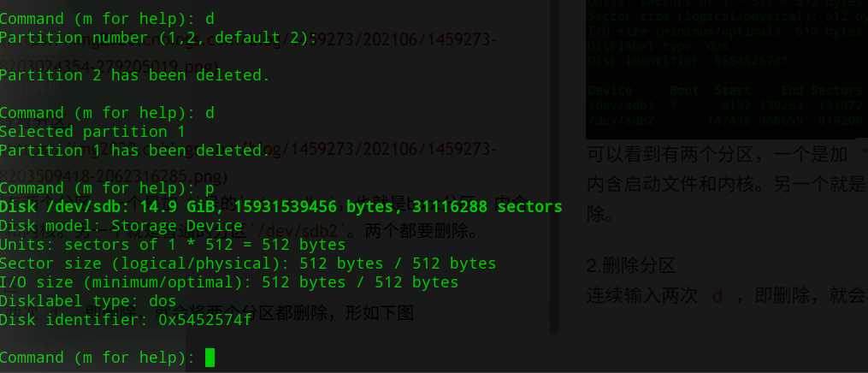Click the /dev/sdb1 row in background table
Viewport: 868px width, 373px height.
coord(727,105)
